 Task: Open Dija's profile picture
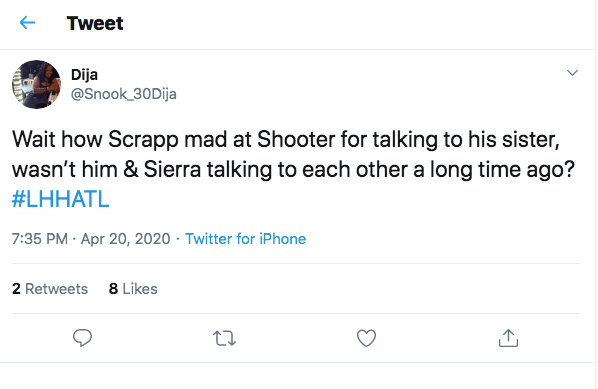[x=37, y=84]
